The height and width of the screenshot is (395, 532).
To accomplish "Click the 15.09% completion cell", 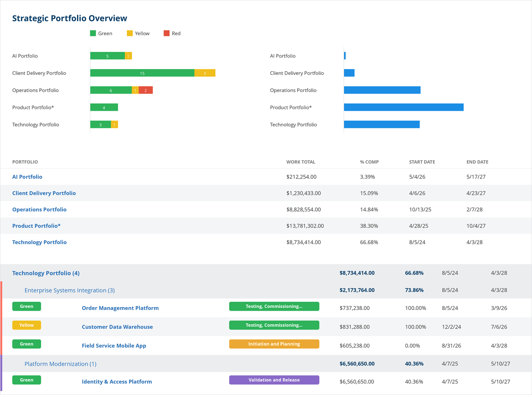I will (369, 193).
